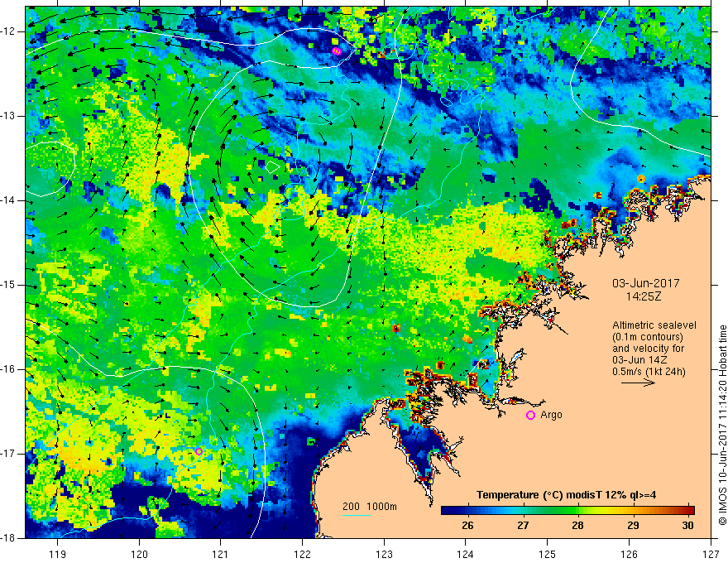Click the longitude axis label "126"
This screenshot has height=563, width=728.
[629, 554]
